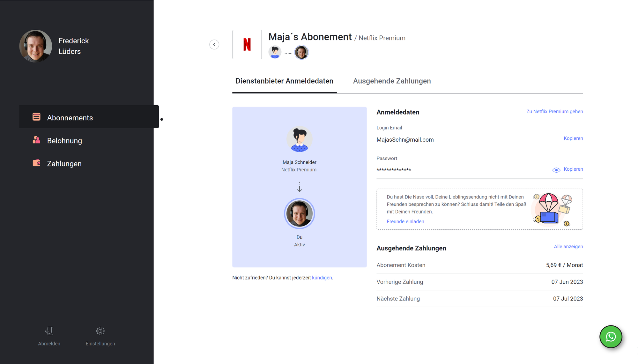The image size is (638, 364).
Task: Click the kündigen link to cancel
Action: 322,278
